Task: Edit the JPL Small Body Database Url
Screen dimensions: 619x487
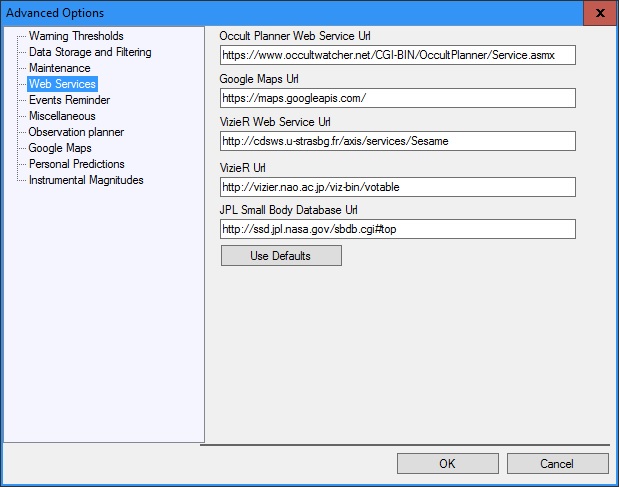Action: (x=397, y=230)
